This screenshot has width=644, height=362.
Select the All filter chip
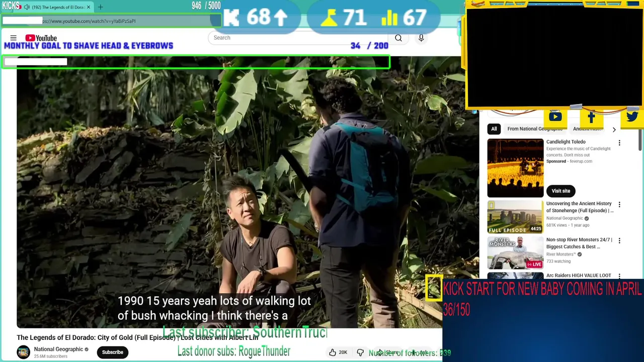(x=494, y=129)
